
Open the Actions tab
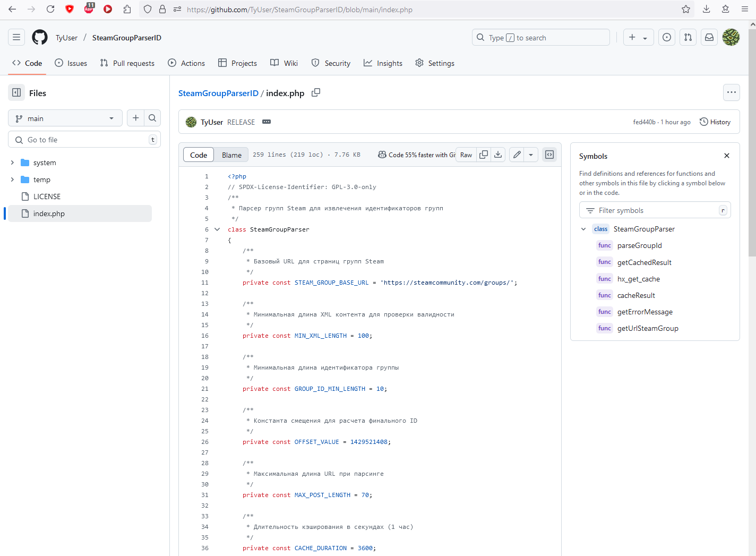pos(186,63)
